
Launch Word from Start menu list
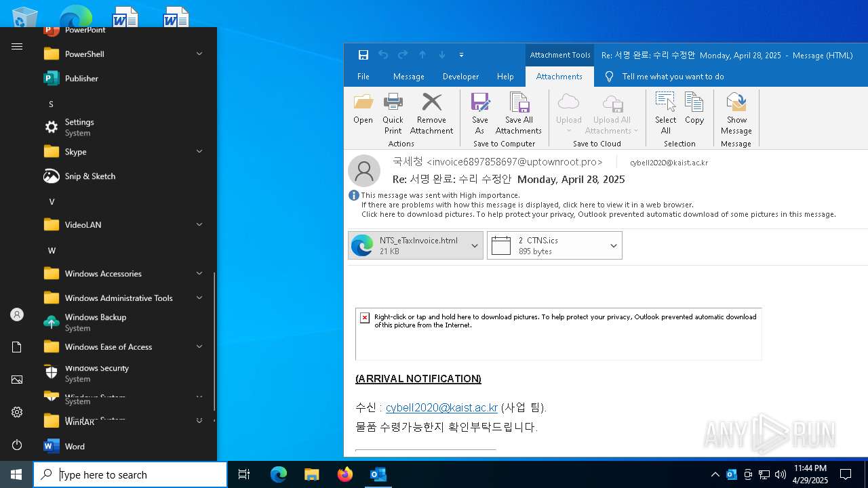pyautogui.click(x=125, y=446)
